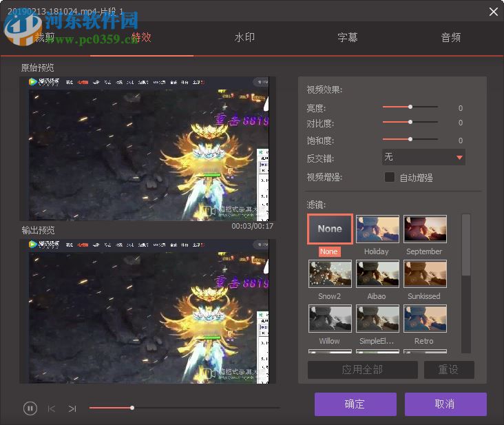Close the edit dialog window
Screen dimensions: 504x425
pos(494,12)
